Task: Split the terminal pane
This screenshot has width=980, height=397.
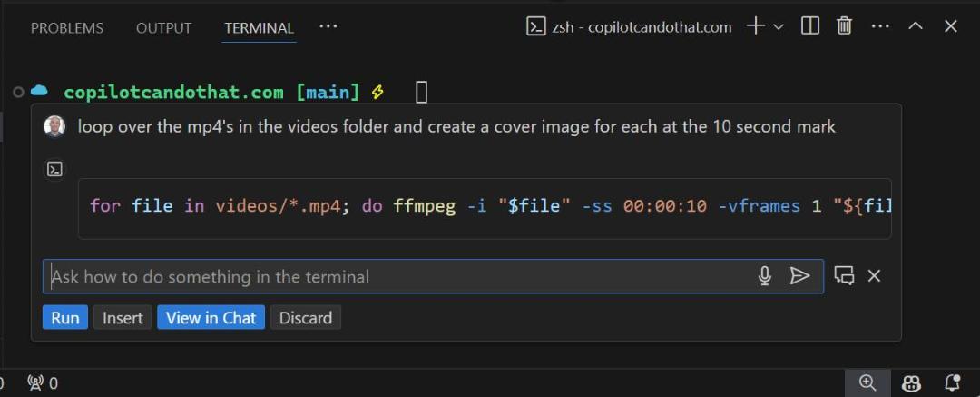Action: 810,26
